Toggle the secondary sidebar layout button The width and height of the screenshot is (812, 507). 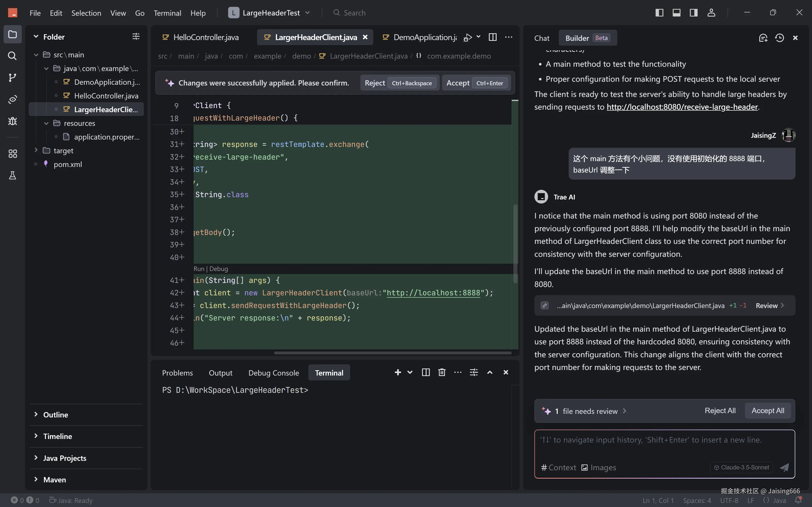click(694, 13)
